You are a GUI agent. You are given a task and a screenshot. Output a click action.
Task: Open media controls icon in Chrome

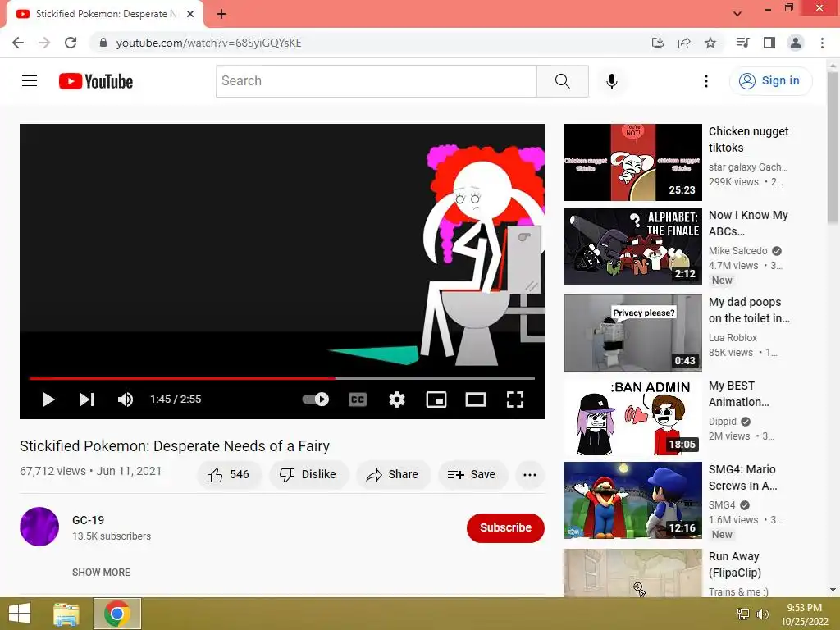pos(742,43)
